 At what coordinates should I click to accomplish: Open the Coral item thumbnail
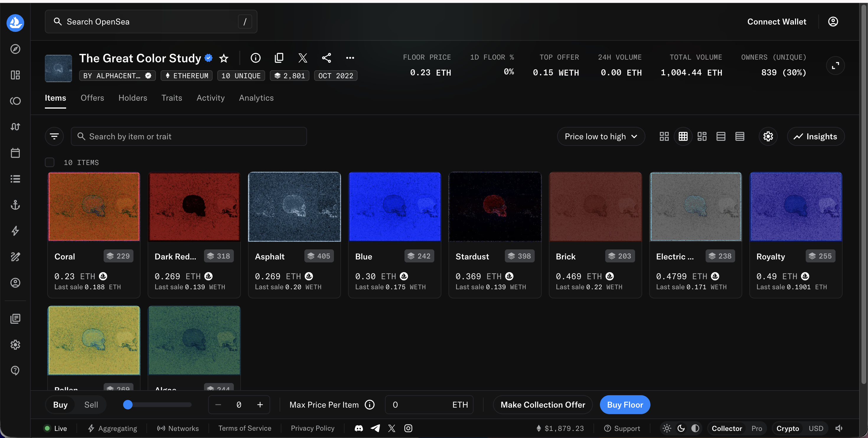point(94,207)
